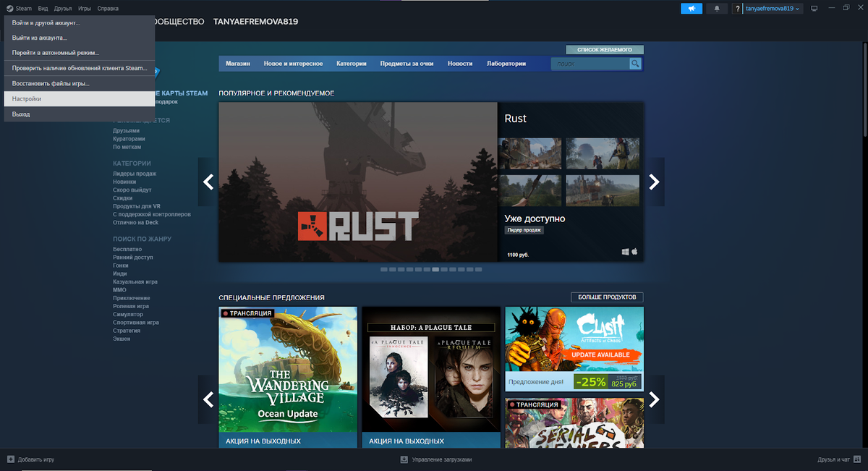Click the Друзья и чат icon

[x=857, y=459]
